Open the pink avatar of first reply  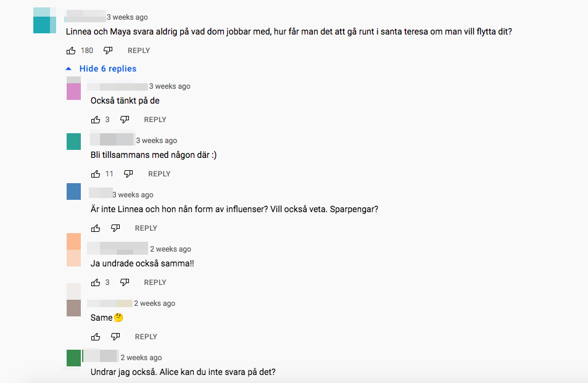click(73, 88)
